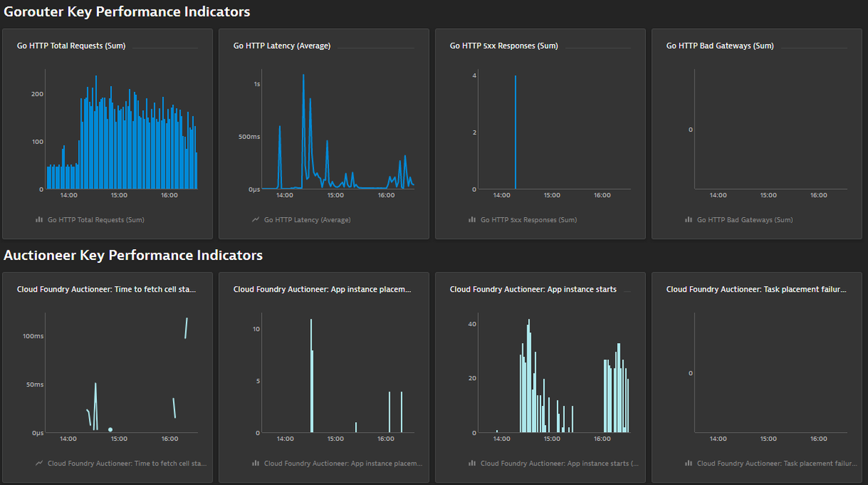Image resolution: width=868 pixels, height=485 pixels.
Task: Toggle the App instance placement legend label
Action: click(344, 463)
